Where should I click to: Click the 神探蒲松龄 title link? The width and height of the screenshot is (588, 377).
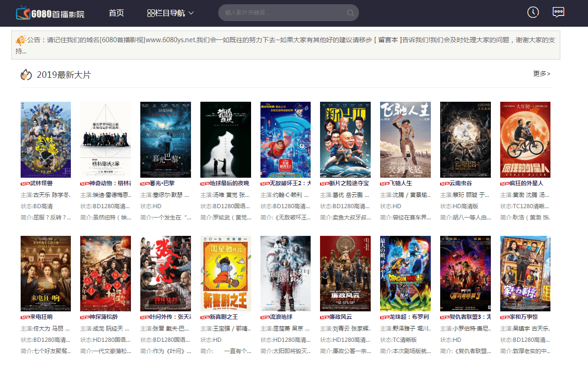[x=104, y=317]
